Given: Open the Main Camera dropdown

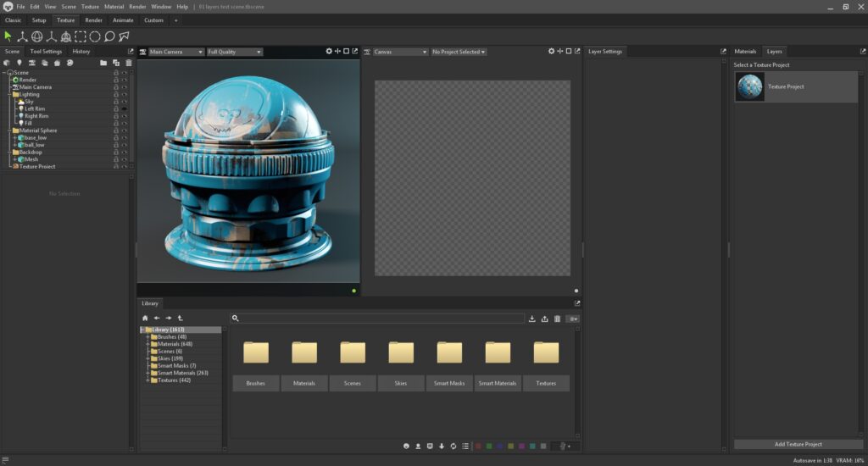Looking at the screenshot, I should click(176, 52).
